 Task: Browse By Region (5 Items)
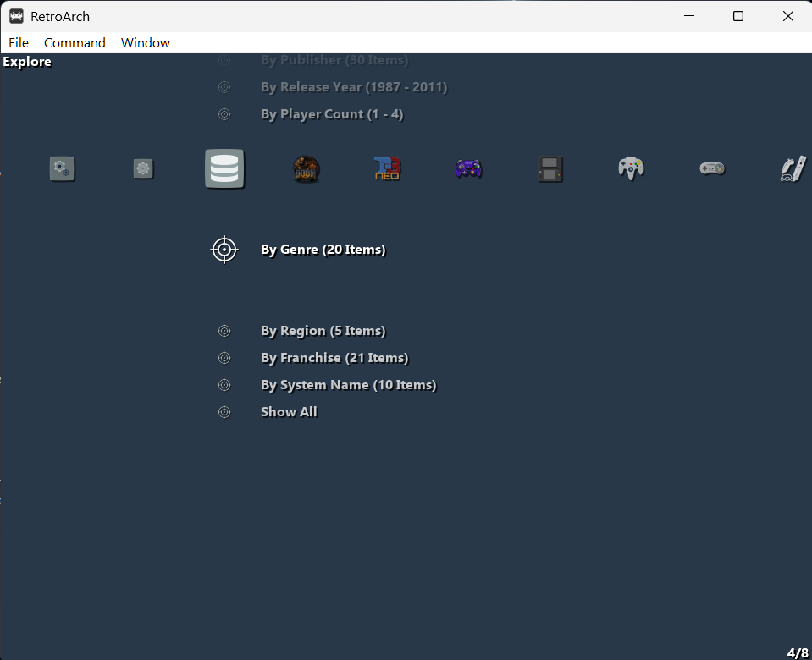(323, 331)
